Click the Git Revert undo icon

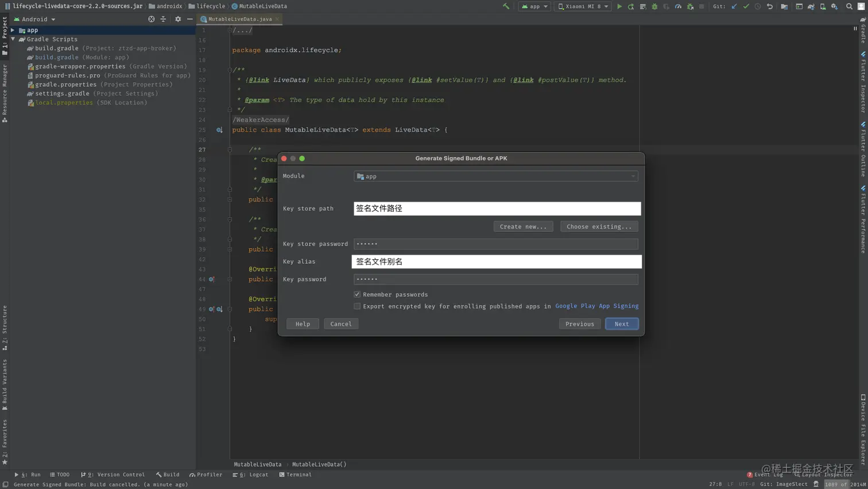click(770, 6)
